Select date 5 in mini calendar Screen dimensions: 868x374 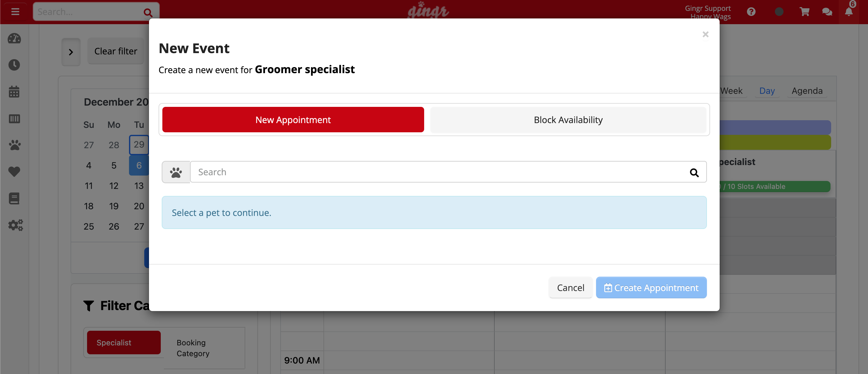tap(113, 165)
